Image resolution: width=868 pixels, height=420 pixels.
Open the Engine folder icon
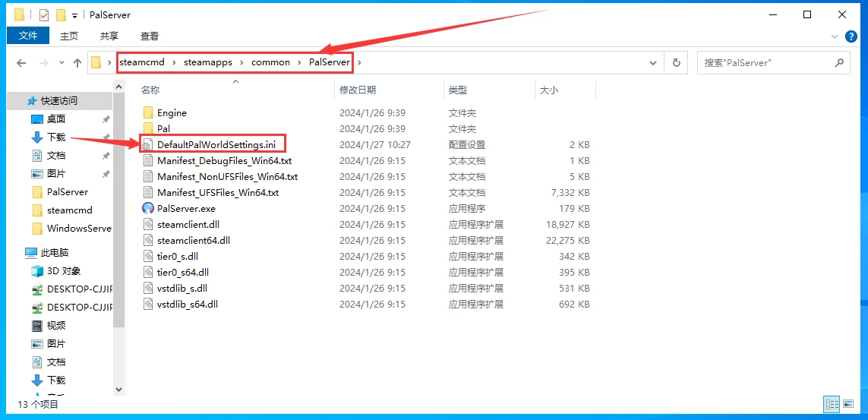148,113
